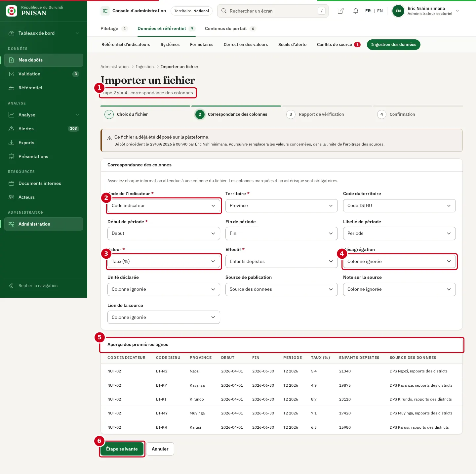Click the Référentiel sidebar icon

click(12, 88)
